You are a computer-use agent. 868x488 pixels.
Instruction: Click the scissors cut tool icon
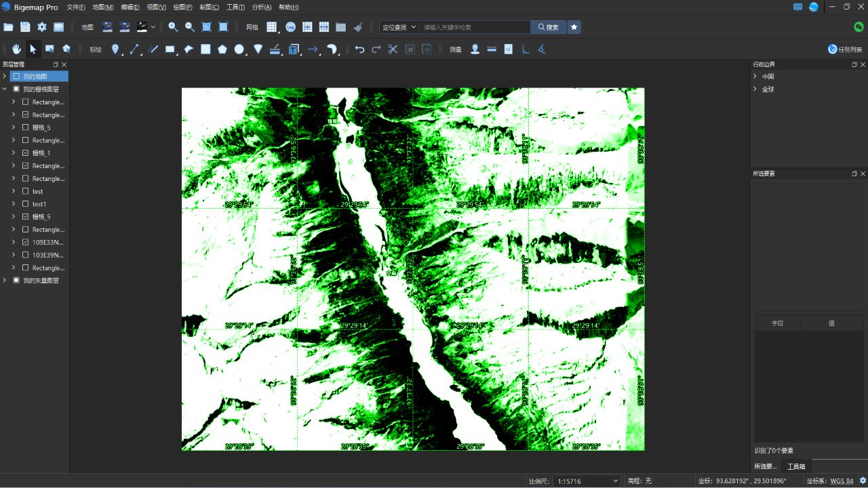[x=393, y=49]
